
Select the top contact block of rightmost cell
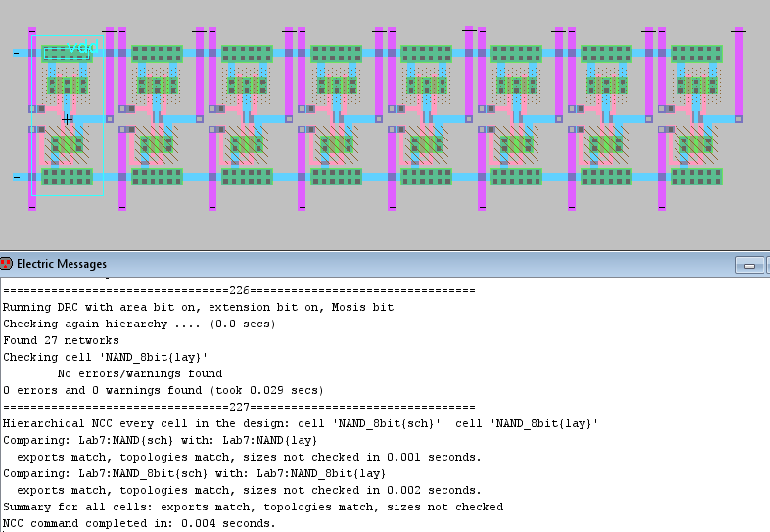pos(696,54)
